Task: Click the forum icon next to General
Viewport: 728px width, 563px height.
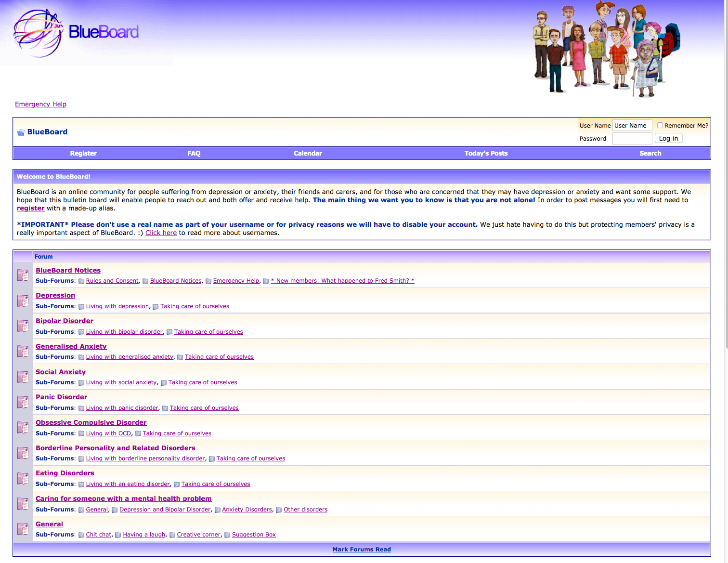Action: pos(23,529)
